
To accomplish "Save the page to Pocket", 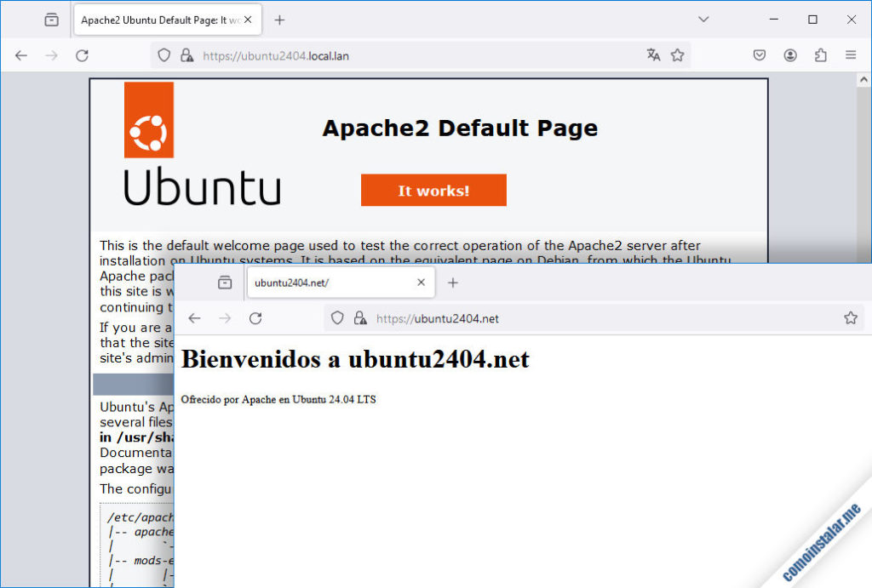I will pos(759,54).
